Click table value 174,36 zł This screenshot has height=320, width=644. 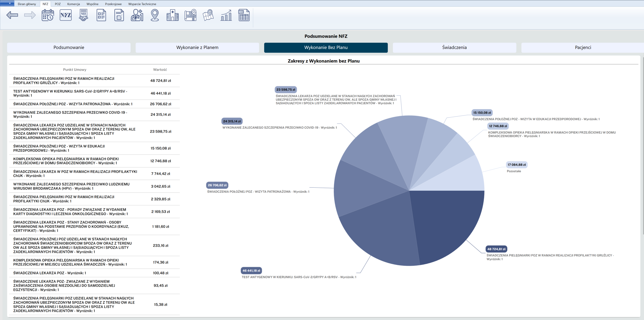[x=160, y=262]
